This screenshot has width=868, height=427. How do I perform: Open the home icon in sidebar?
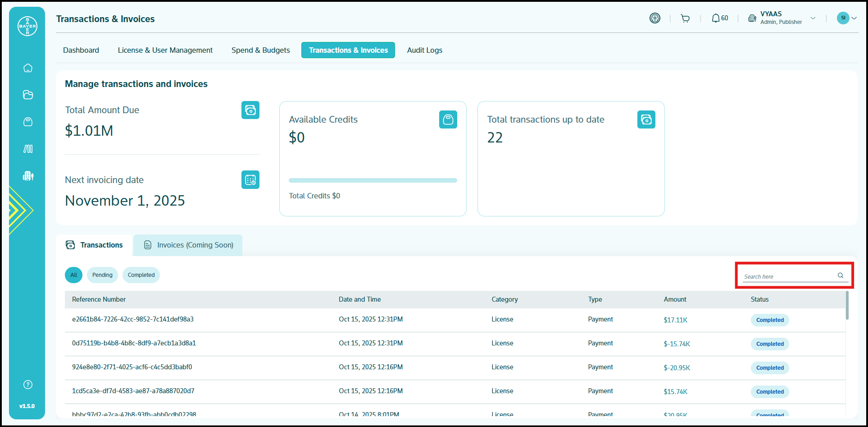point(28,68)
